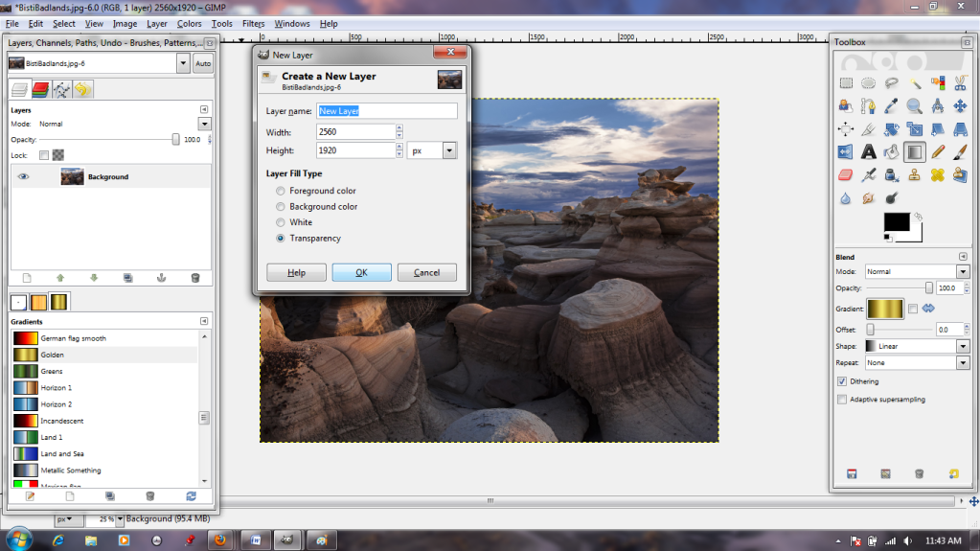Click the black foreground color swatch
Image resolution: width=980 pixels, height=551 pixels.
[x=897, y=222]
